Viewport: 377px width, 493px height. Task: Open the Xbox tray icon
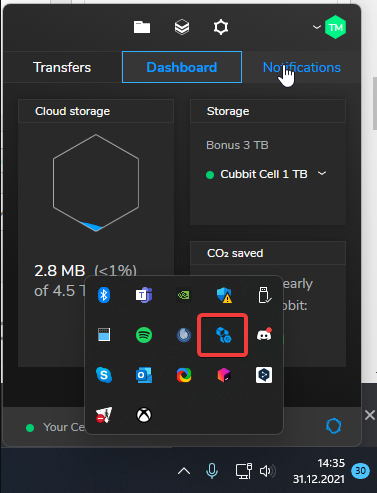(x=144, y=415)
